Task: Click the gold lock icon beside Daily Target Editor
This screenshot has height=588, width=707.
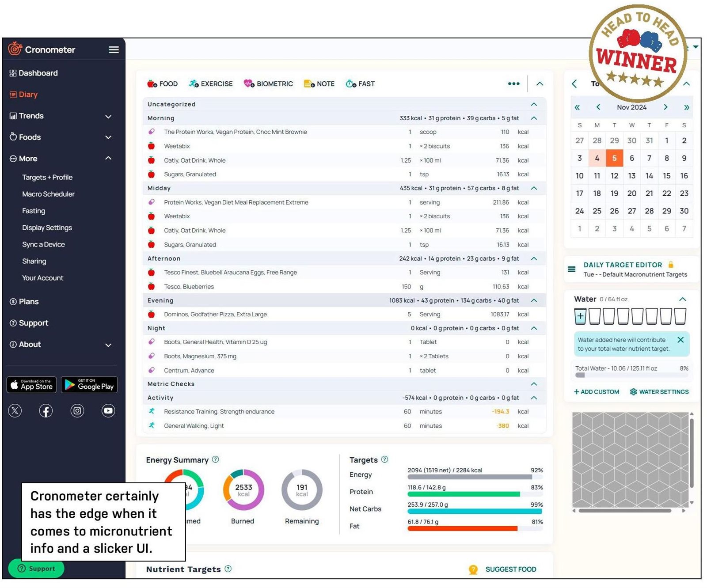Action: click(671, 264)
